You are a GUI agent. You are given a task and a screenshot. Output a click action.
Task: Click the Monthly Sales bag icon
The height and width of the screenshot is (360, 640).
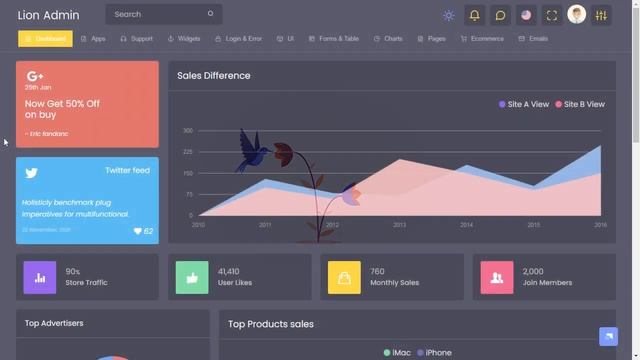pos(344,278)
